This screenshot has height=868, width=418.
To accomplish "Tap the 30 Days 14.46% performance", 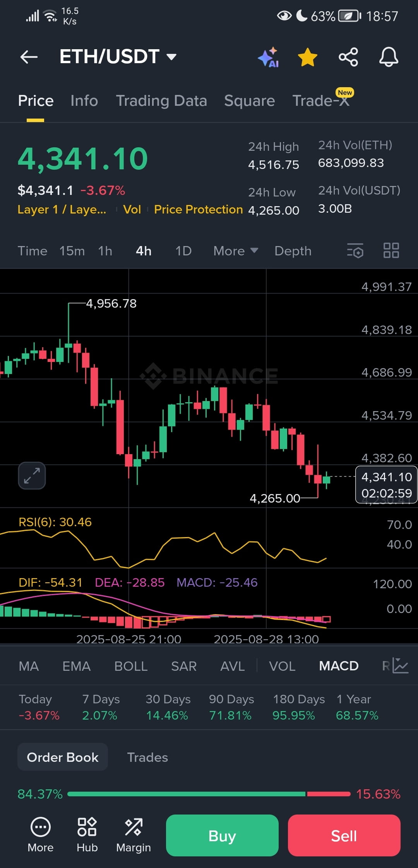I will click(x=168, y=707).
